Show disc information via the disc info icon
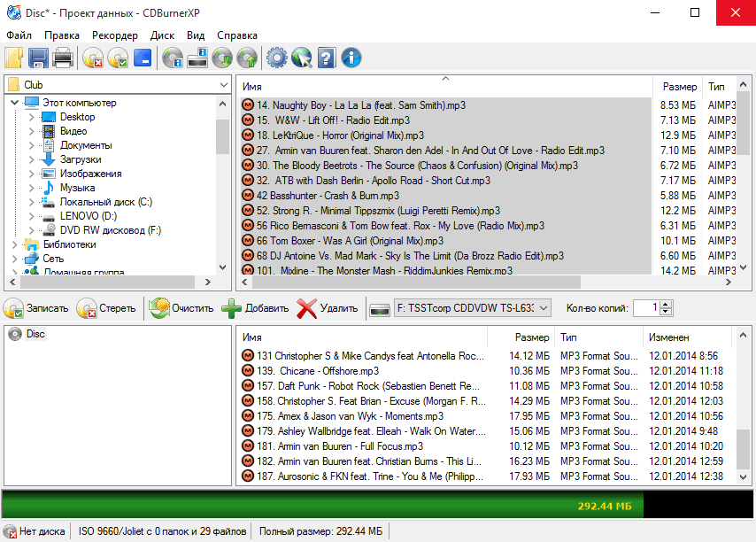The height and width of the screenshot is (542, 756). [173, 58]
